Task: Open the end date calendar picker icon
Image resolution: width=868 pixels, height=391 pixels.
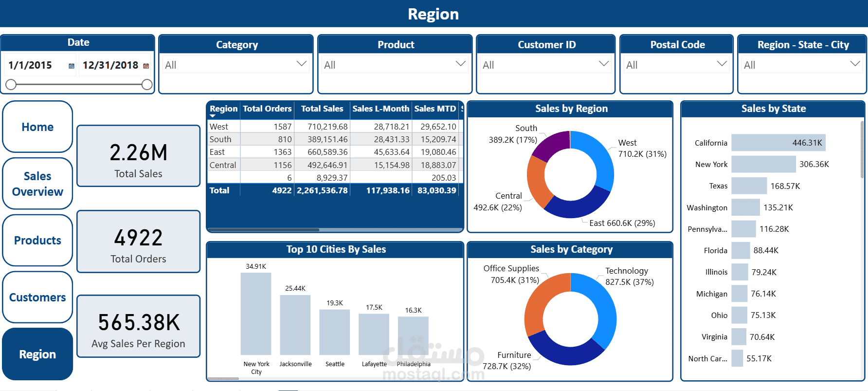Action: click(146, 66)
